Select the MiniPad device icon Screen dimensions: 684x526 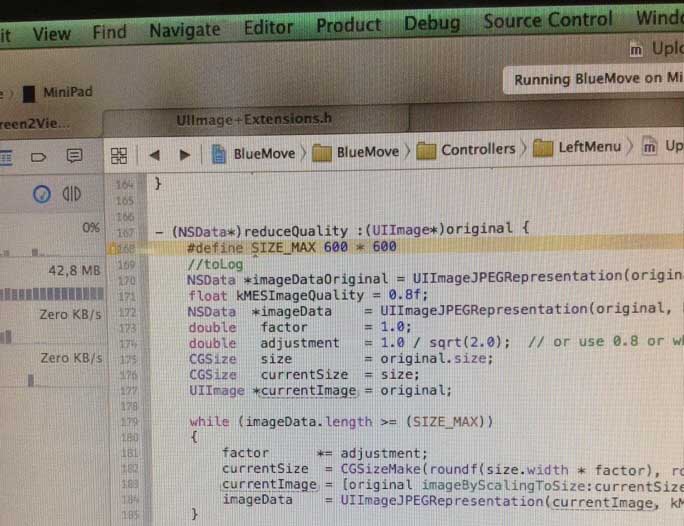(29, 94)
